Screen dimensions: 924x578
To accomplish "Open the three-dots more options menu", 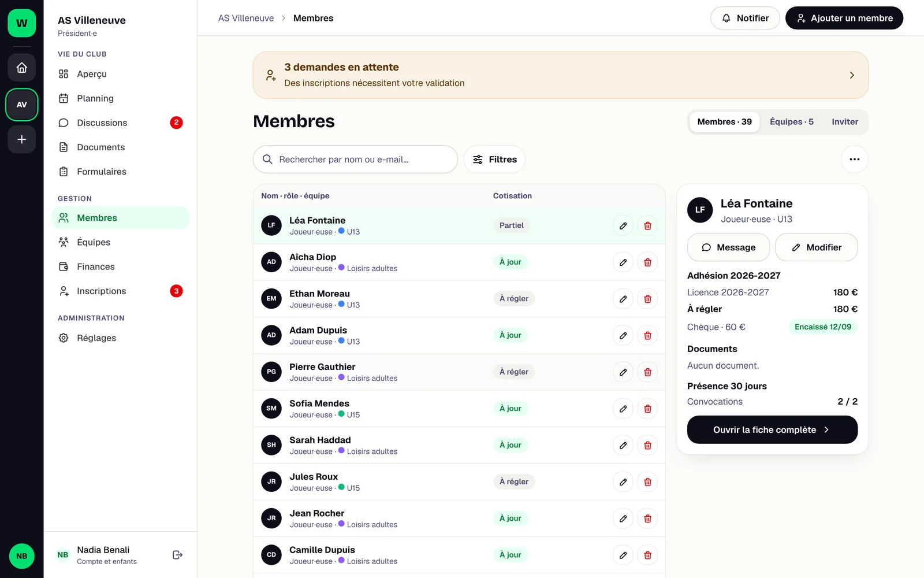I will pos(855,160).
